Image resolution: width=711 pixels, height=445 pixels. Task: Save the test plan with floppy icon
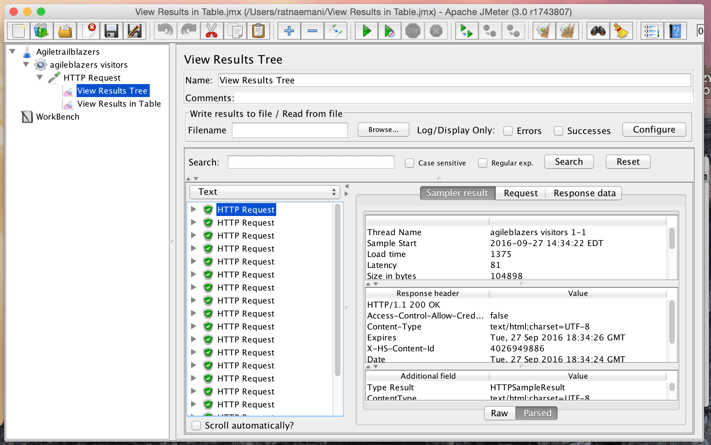112,31
